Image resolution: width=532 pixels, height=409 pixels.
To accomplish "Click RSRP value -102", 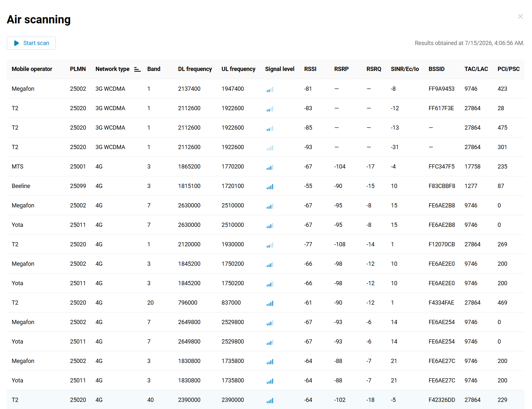I will (340, 400).
